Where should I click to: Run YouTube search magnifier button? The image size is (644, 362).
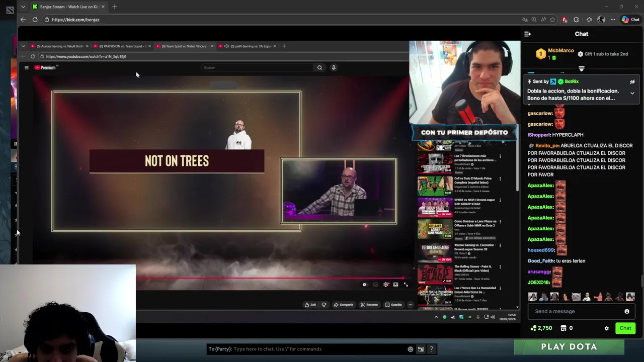pos(319,67)
